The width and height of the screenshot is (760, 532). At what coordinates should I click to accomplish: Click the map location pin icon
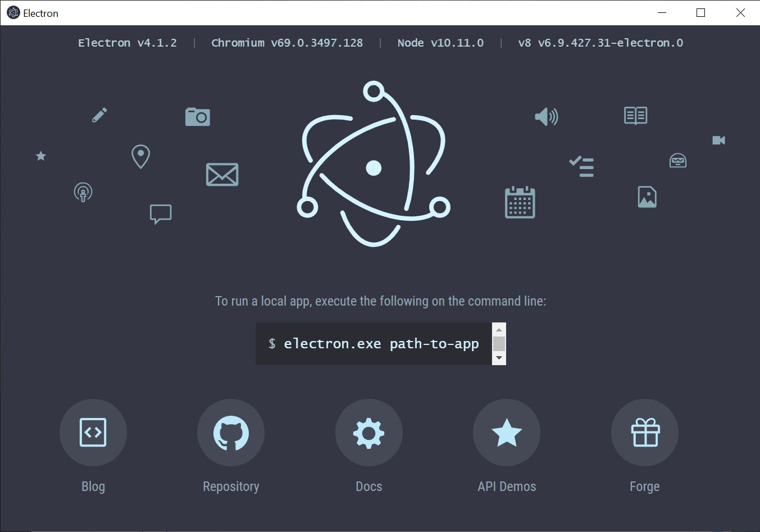coord(140,157)
